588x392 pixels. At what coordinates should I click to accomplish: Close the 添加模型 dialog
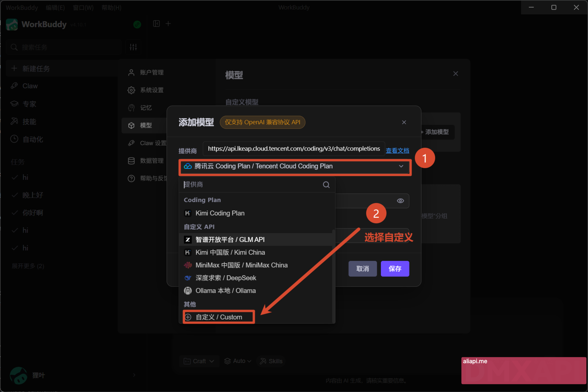pos(404,122)
